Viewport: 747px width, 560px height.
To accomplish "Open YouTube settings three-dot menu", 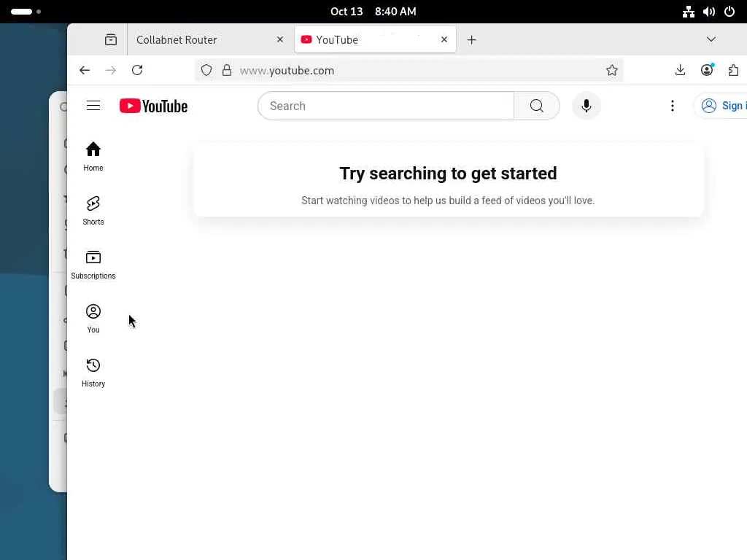I will tap(672, 106).
